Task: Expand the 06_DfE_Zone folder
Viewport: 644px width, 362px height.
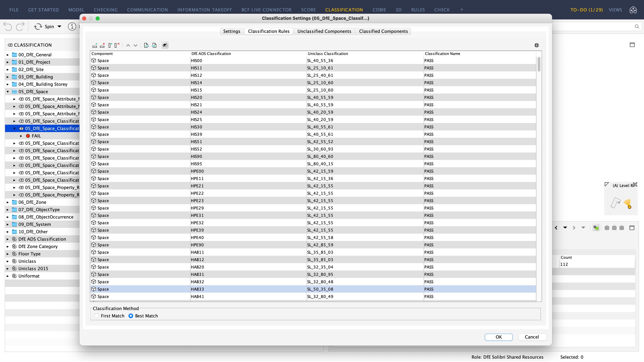Action: click(8, 202)
